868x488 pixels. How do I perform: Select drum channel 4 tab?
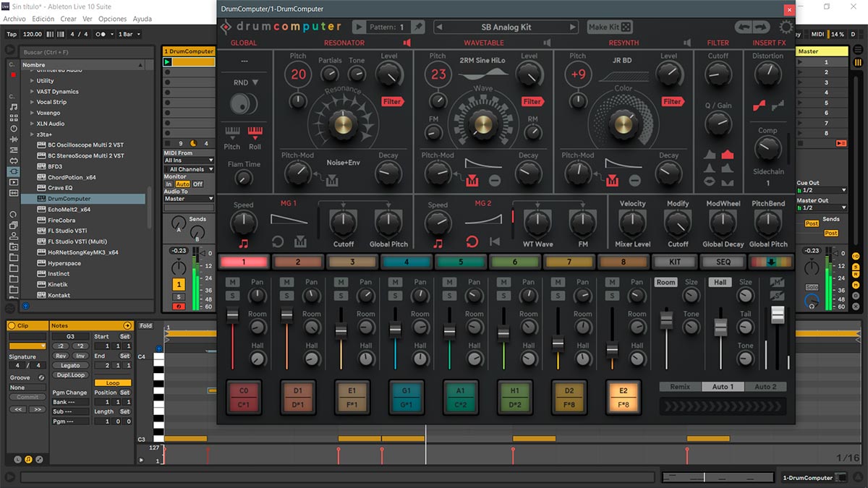point(407,262)
